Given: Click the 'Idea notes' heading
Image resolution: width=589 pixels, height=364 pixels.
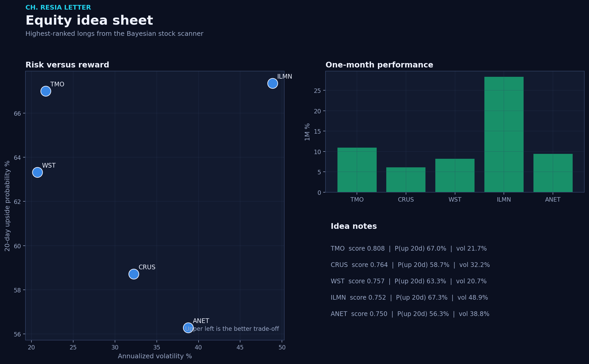Looking at the screenshot, I should [354, 226].
